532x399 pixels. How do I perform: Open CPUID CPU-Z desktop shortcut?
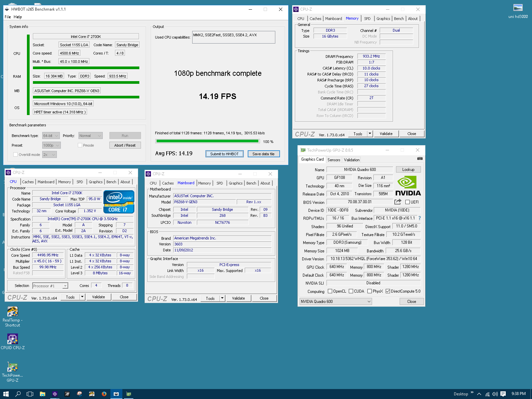tap(12, 342)
